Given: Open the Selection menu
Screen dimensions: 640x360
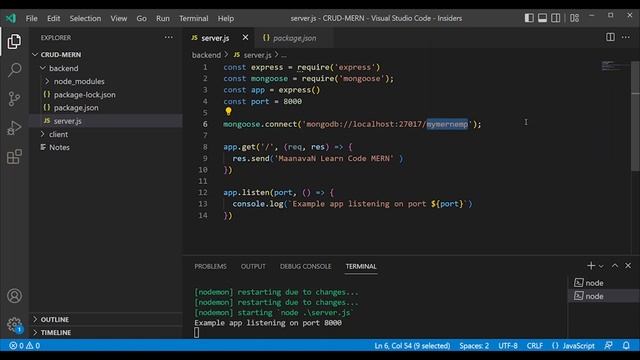Looking at the screenshot, I should [x=85, y=18].
